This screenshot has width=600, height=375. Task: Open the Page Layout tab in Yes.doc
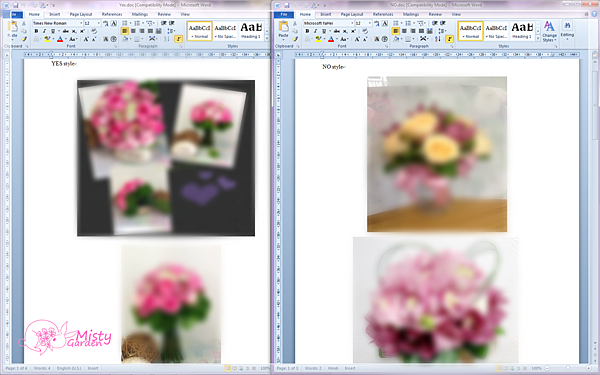point(80,15)
